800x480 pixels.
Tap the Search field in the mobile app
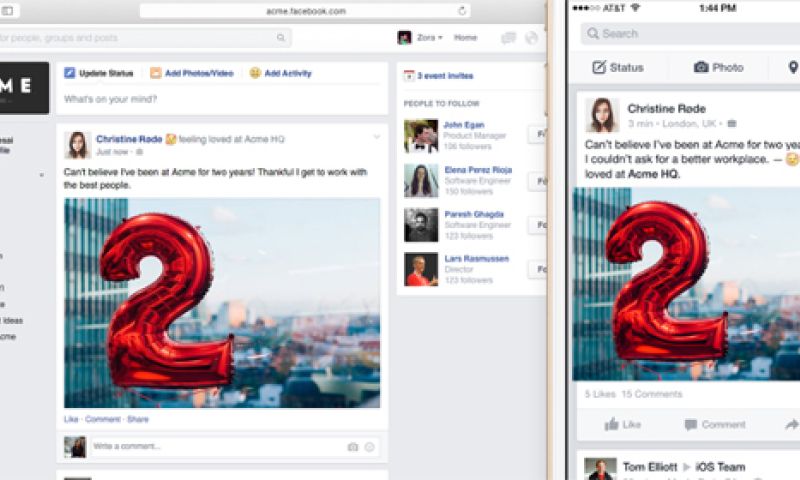coord(690,34)
